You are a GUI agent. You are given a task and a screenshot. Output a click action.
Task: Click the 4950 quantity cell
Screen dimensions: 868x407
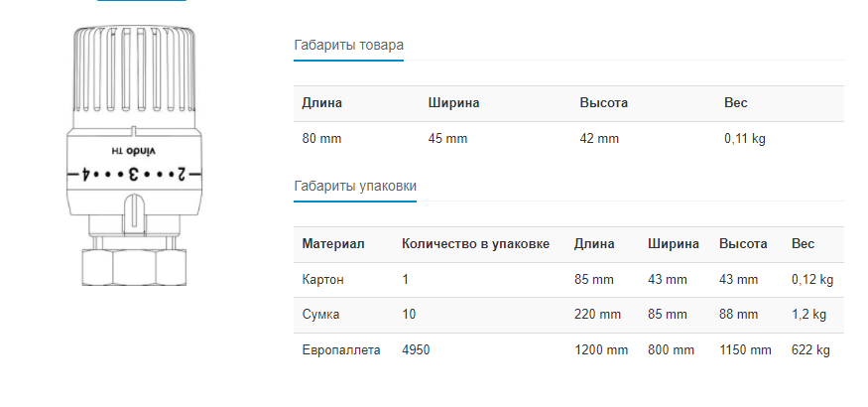pyautogui.click(x=416, y=350)
